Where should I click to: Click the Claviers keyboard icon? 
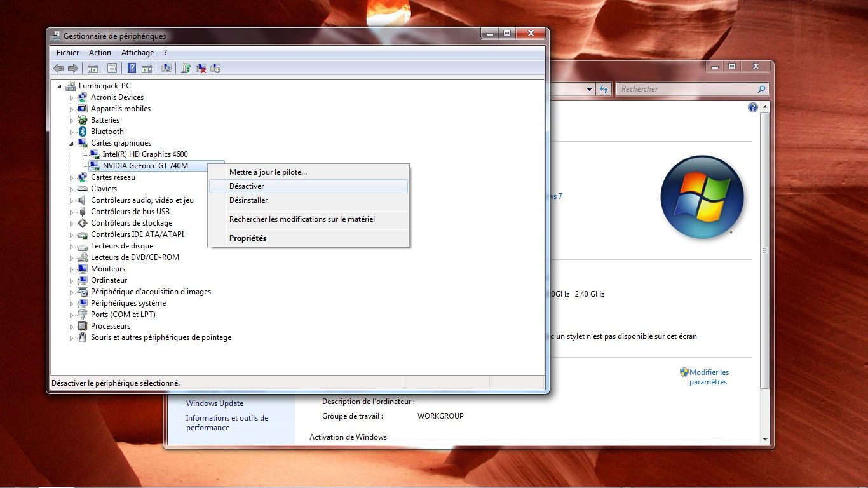tap(82, 189)
